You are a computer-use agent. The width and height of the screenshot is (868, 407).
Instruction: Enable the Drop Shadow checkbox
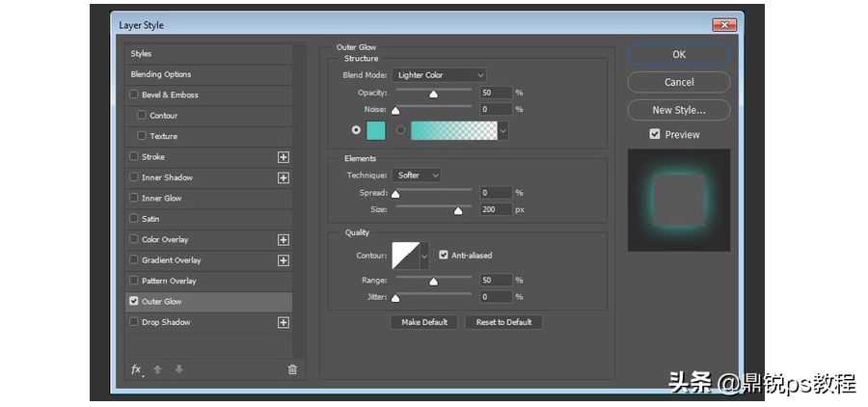click(133, 322)
